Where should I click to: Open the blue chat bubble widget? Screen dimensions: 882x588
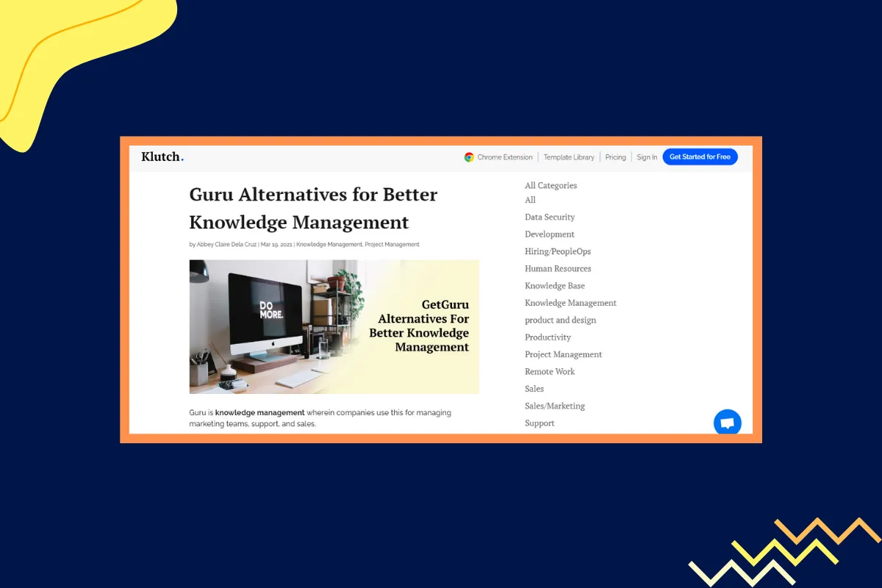tap(728, 423)
